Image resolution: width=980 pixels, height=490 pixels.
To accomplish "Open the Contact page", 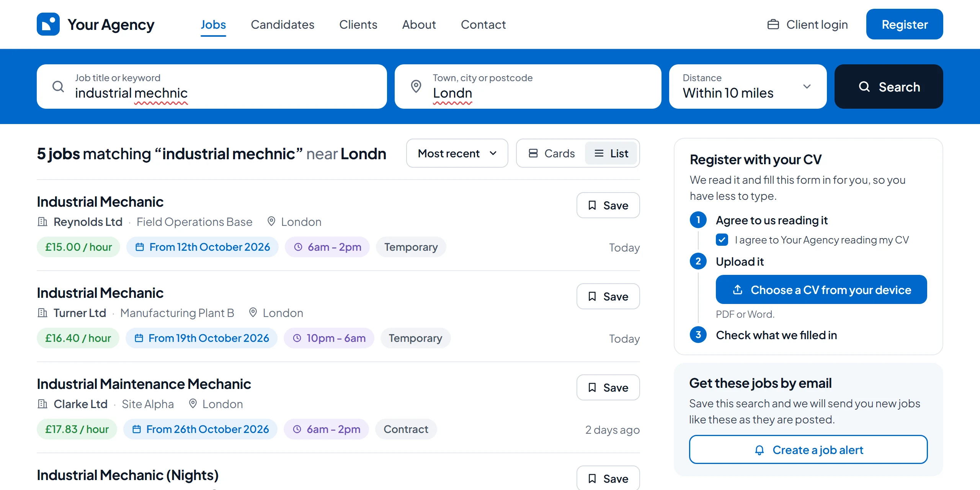I will click(483, 24).
